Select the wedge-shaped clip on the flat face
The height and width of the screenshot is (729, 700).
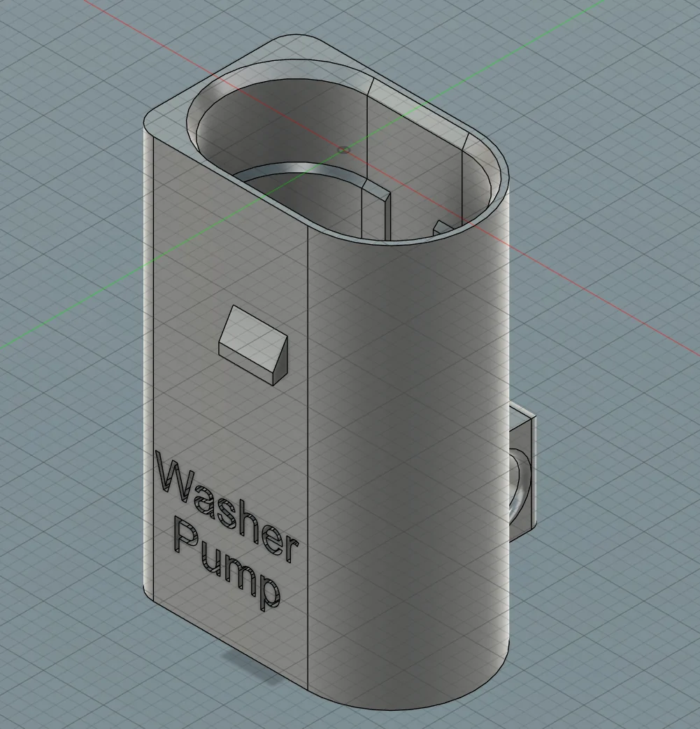[254, 346]
